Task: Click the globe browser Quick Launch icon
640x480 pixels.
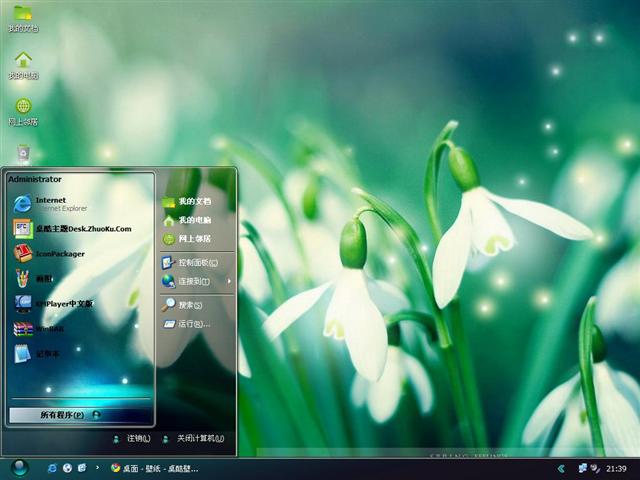Action: pos(67,468)
